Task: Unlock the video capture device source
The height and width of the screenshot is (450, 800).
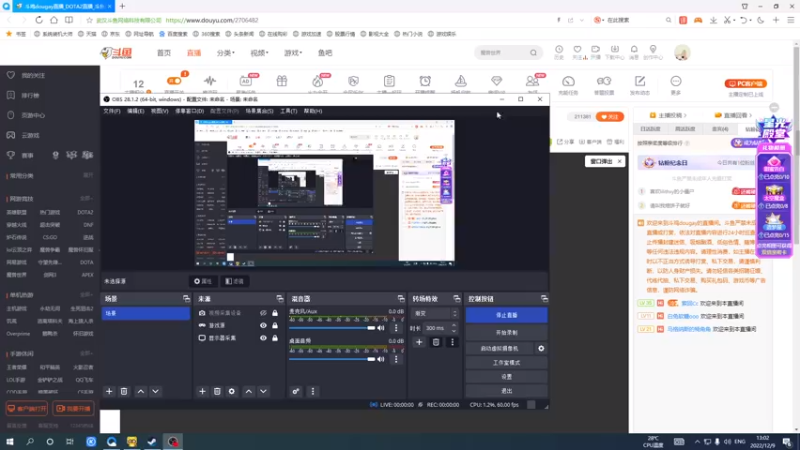Action: pyautogui.click(x=275, y=313)
